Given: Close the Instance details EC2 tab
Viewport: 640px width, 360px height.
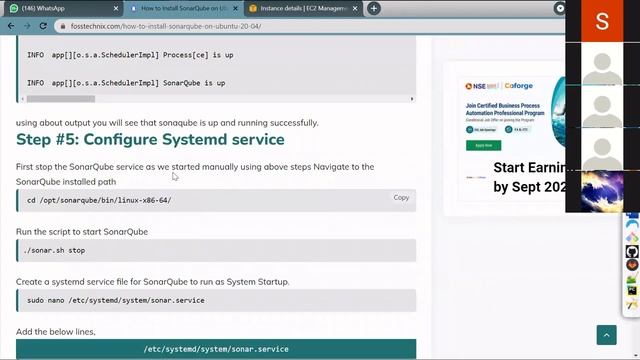Looking at the screenshot, I should tap(355, 8).
